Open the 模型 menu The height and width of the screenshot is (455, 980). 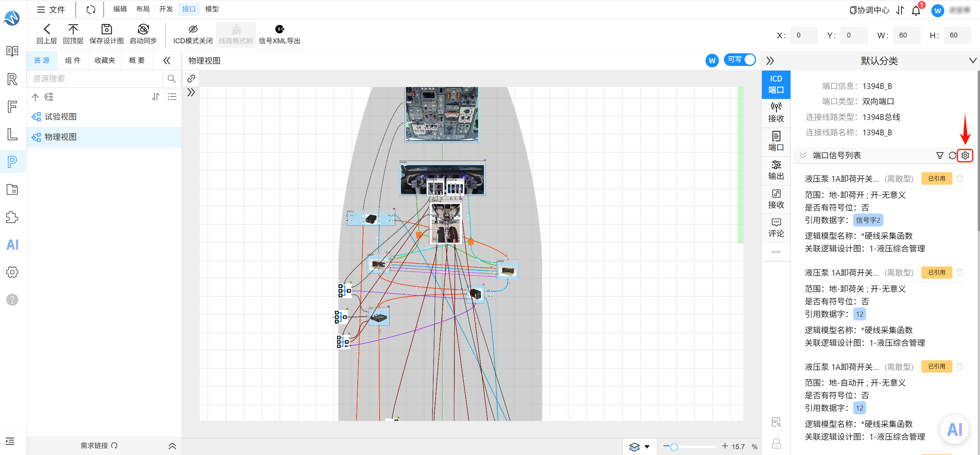click(212, 9)
